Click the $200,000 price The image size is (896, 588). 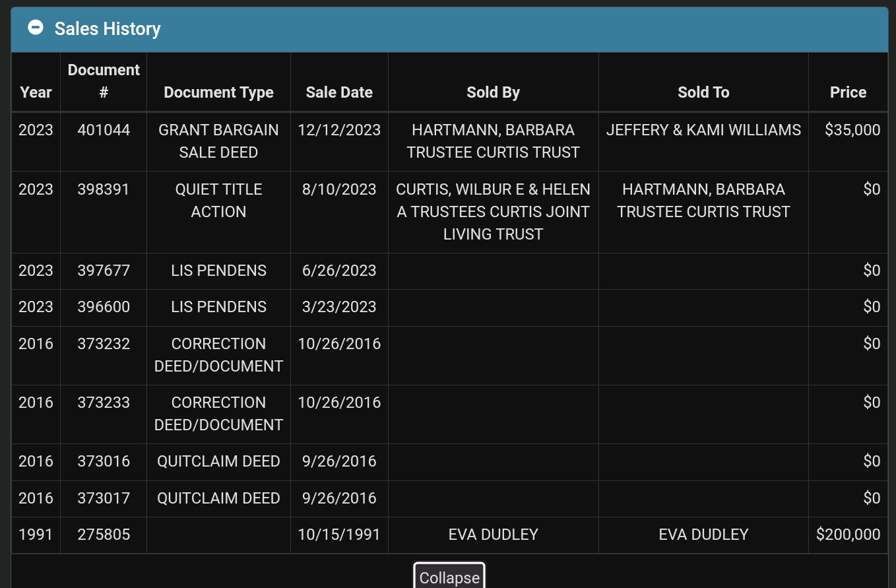[x=848, y=535]
